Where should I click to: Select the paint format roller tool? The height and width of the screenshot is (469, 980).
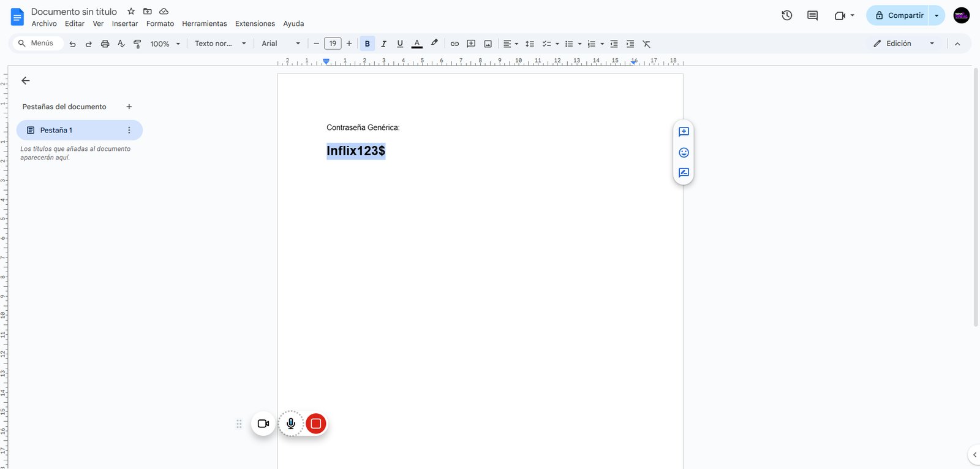point(137,44)
